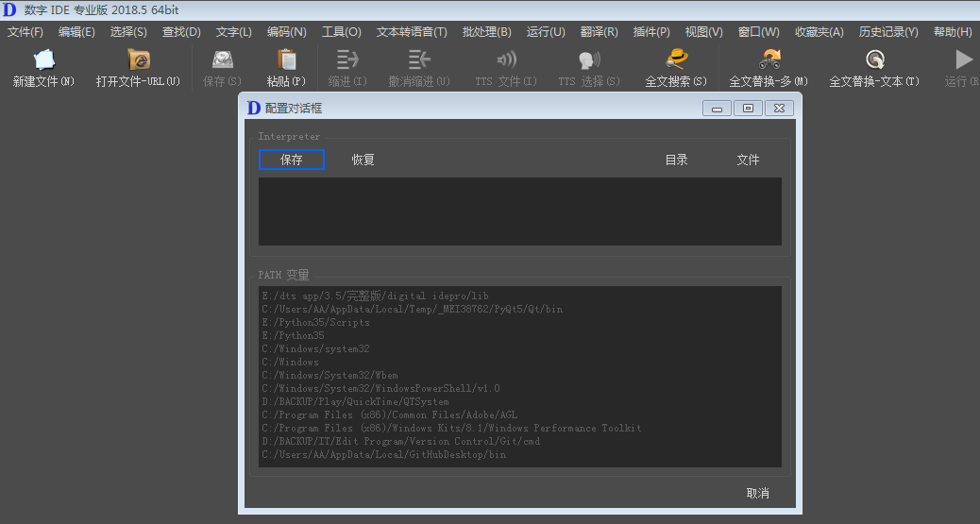Image resolution: width=980 pixels, height=524 pixels.
Task: Click 取消 to cancel the dialog
Action: [x=757, y=493]
